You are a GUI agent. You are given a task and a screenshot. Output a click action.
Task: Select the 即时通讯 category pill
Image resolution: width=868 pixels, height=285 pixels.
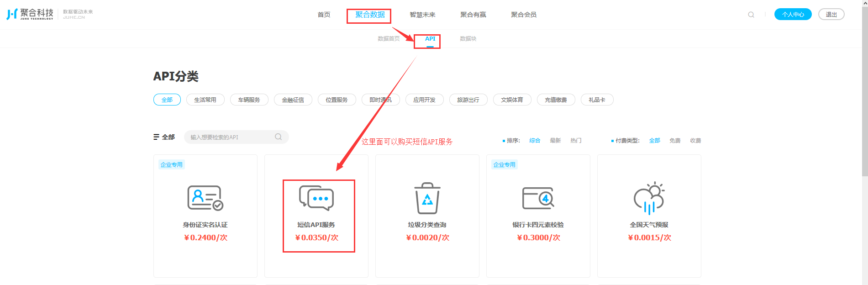(x=381, y=100)
